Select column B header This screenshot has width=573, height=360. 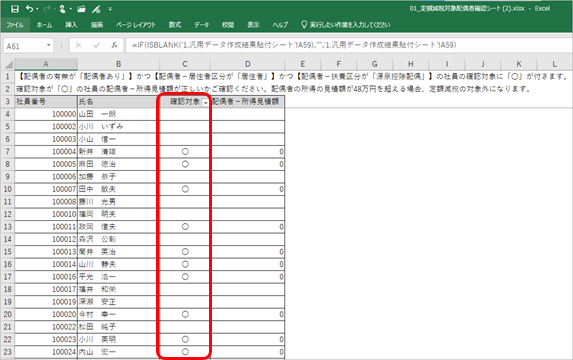click(x=118, y=64)
